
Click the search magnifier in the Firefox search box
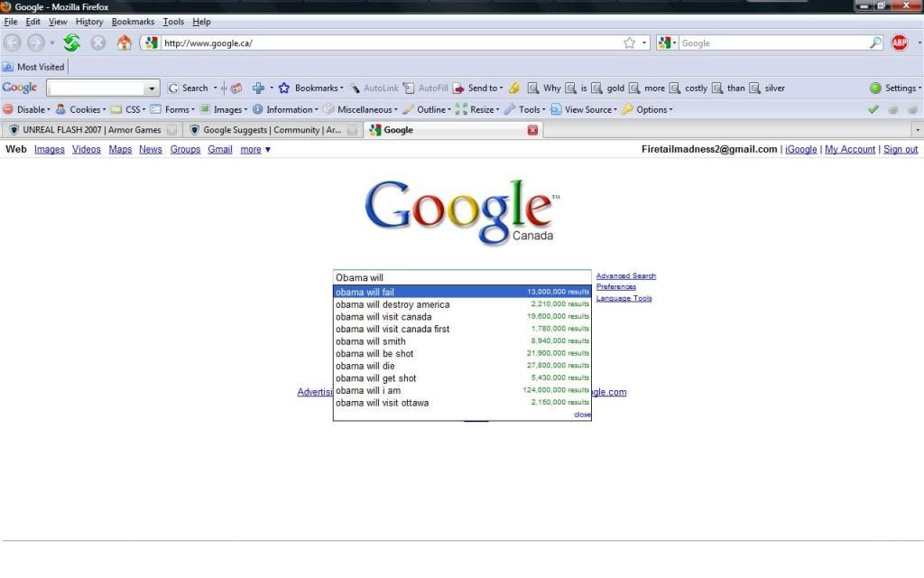[875, 43]
